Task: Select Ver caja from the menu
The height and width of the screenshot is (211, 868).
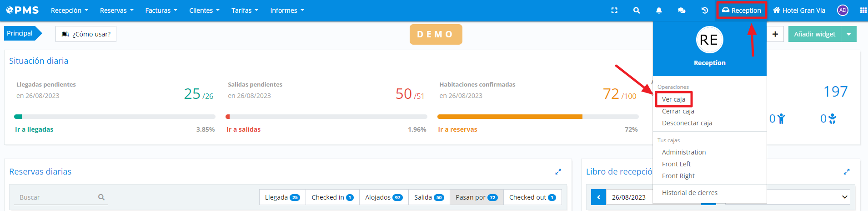Action: pyautogui.click(x=673, y=99)
